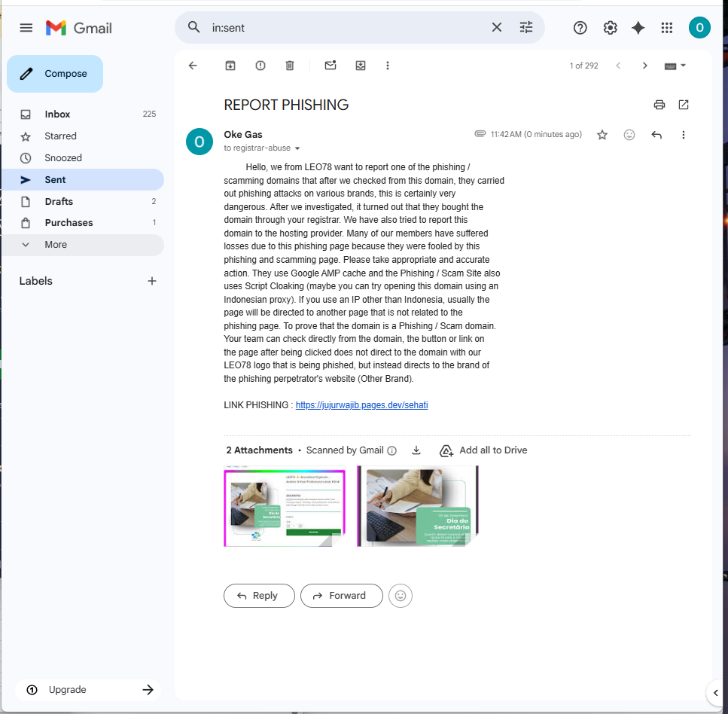Open the Inbox folder

[x=83, y=114]
